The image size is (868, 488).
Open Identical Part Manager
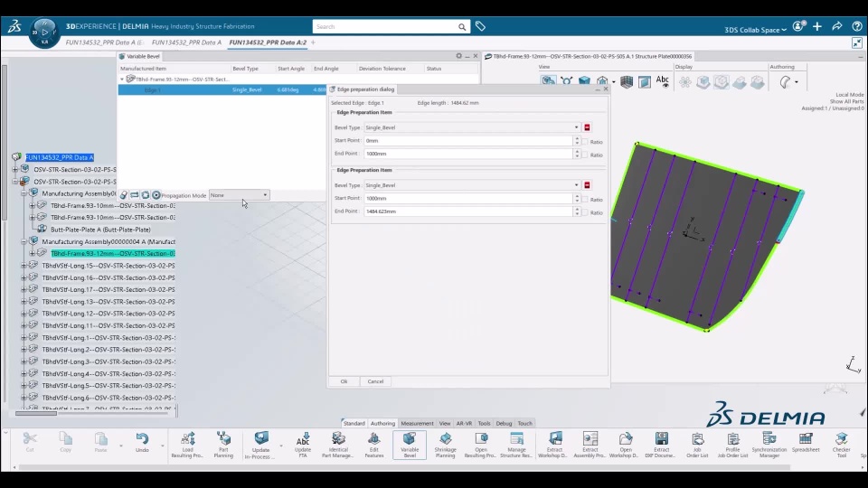(338, 445)
